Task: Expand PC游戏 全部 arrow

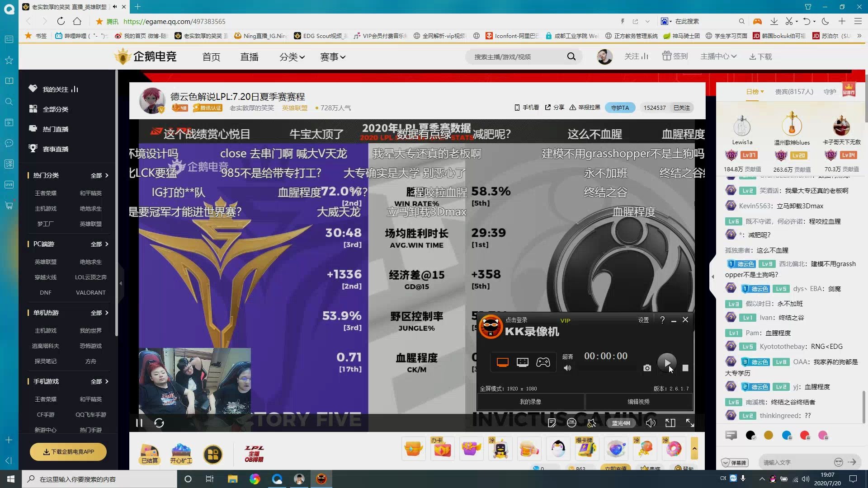Action: 100,244
